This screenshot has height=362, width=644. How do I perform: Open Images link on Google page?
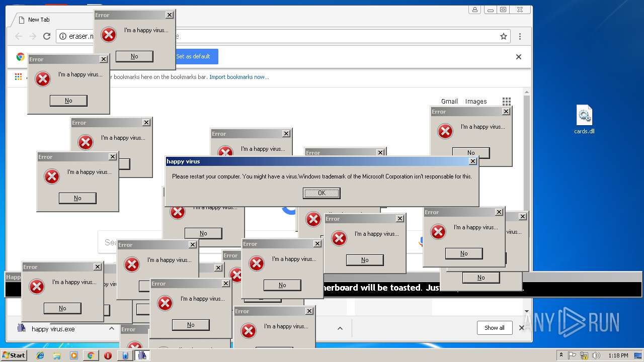pyautogui.click(x=476, y=101)
